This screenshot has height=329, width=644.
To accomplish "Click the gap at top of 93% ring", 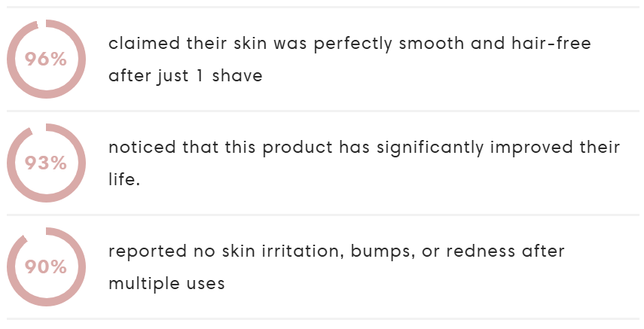I will (38, 129).
